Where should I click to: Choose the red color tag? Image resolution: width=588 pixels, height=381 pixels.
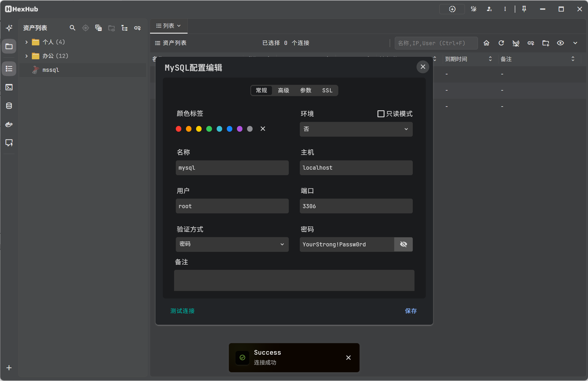pyautogui.click(x=178, y=129)
